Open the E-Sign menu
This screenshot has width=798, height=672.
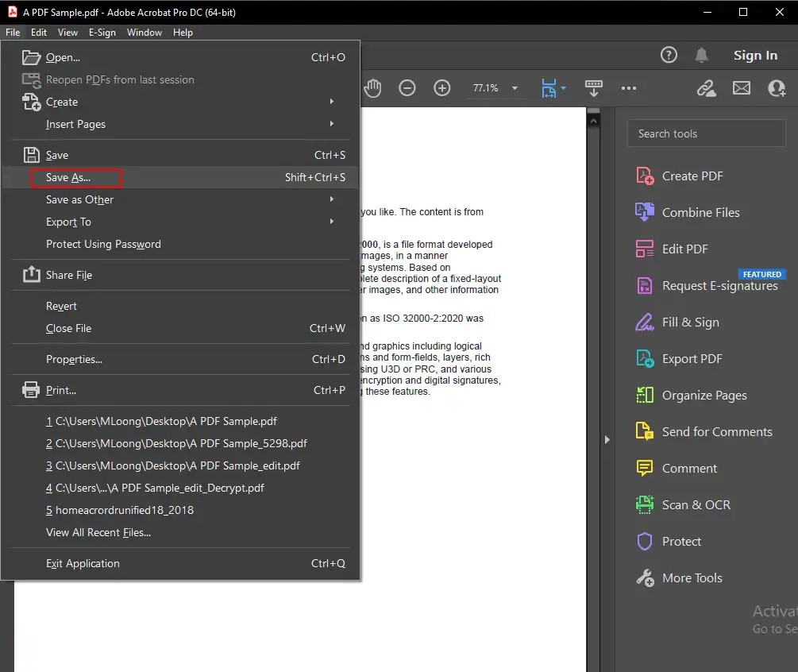(102, 32)
